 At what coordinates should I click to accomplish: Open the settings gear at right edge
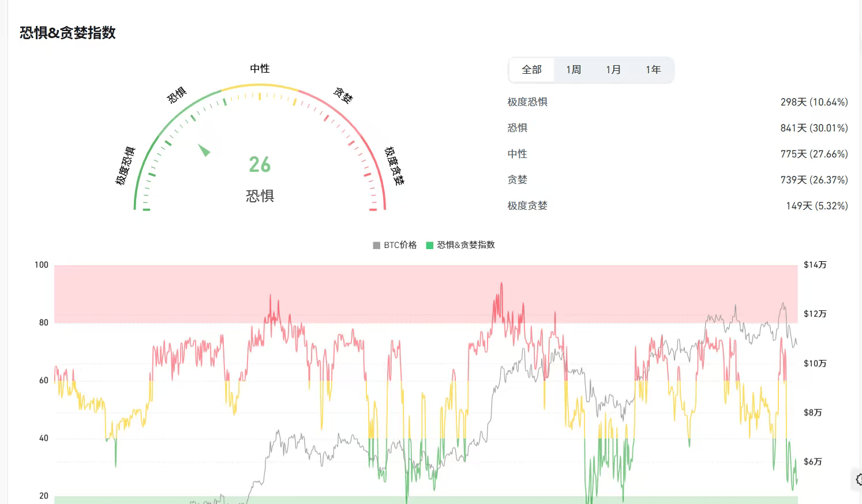coord(858,479)
